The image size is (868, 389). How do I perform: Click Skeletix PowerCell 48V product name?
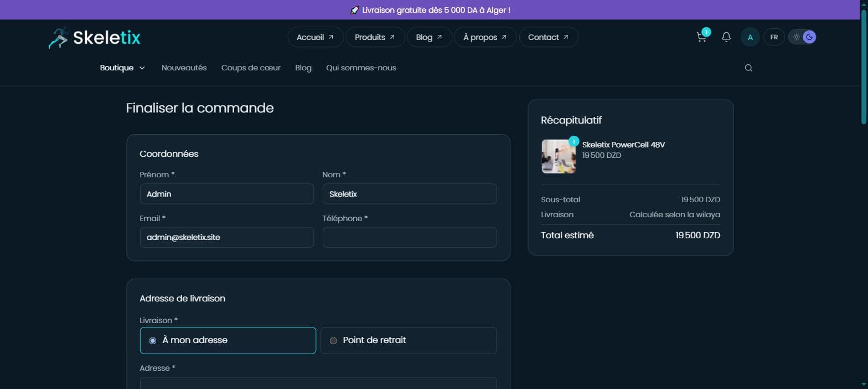623,145
